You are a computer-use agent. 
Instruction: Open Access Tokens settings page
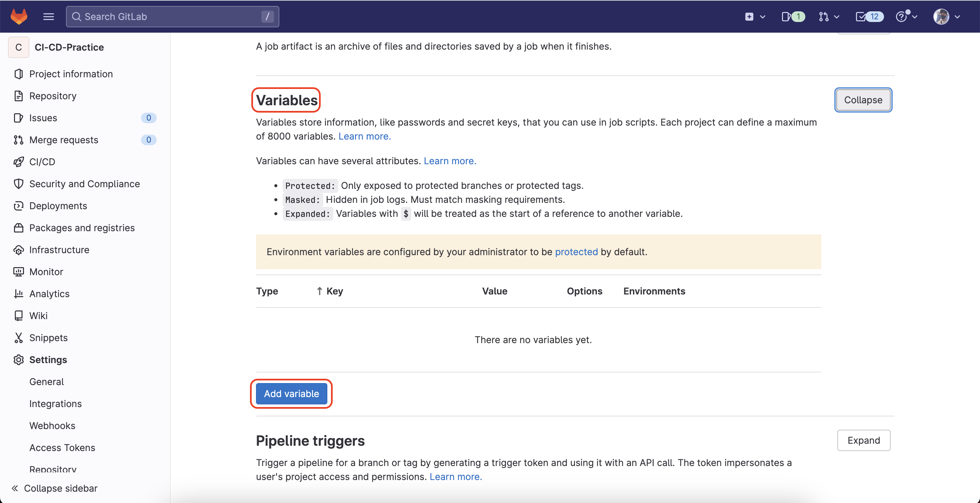click(62, 447)
